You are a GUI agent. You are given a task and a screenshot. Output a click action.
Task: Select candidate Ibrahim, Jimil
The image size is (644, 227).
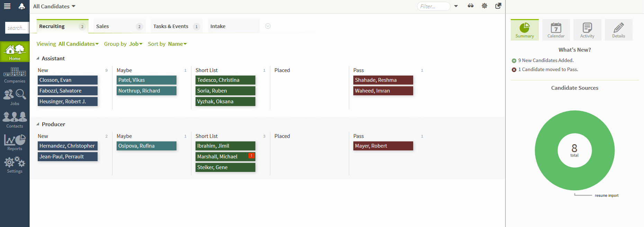pyautogui.click(x=225, y=146)
